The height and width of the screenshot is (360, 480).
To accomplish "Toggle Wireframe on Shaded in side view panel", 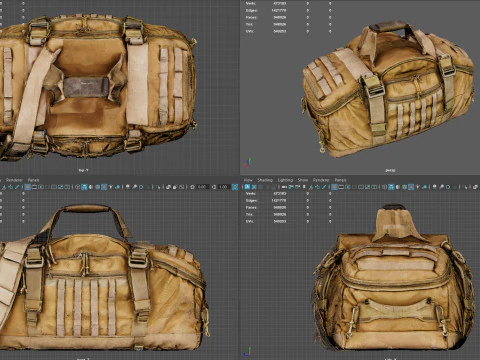I will coord(404,187).
